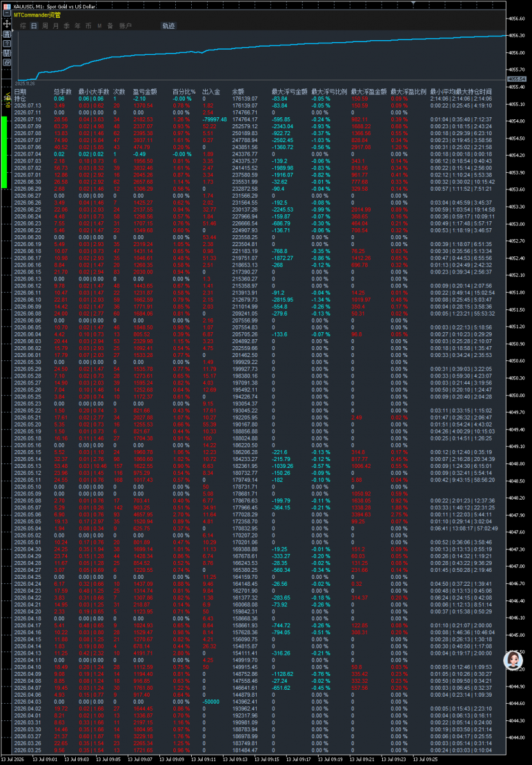Click the 2026.05.01 date row
The height and width of the screenshot is (765, 532).
click(27, 543)
